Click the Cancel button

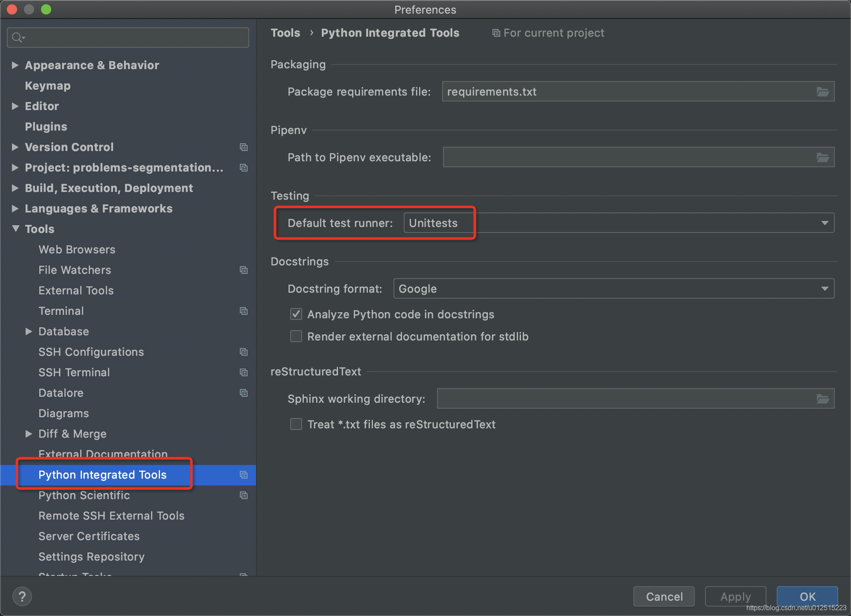point(664,596)
